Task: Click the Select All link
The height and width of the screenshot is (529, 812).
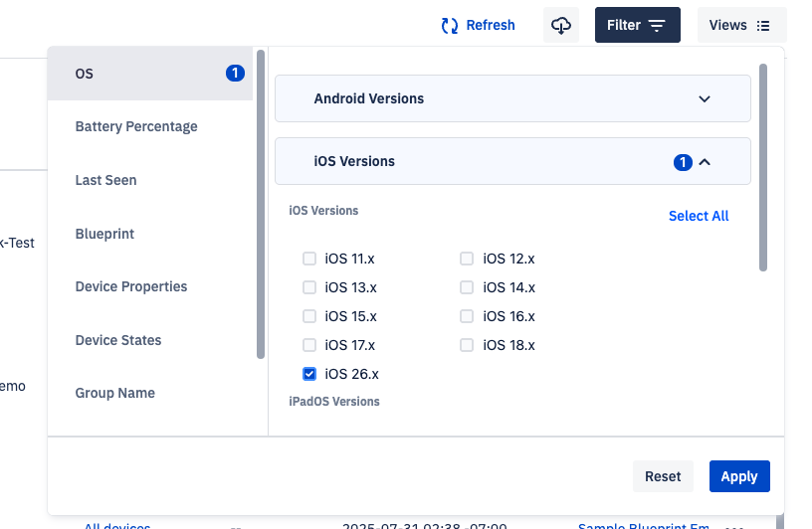Action: click(698, 216)
